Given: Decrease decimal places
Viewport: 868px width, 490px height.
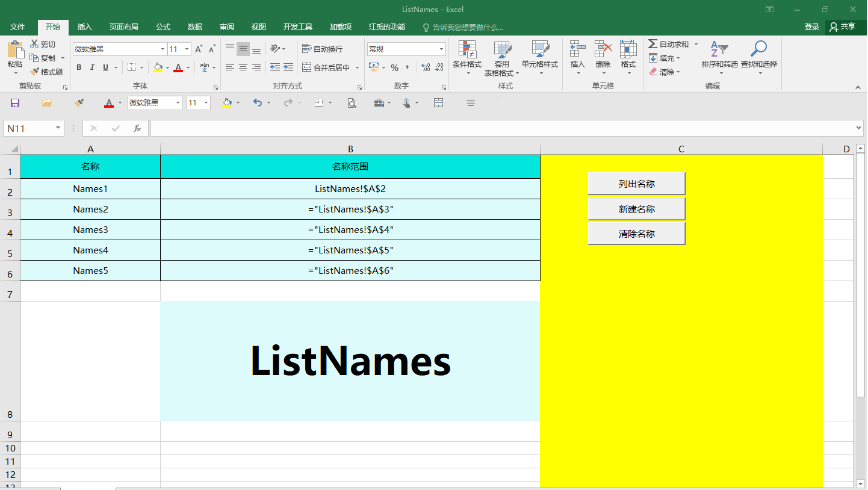Looking at the screenshot, I should (439, 67).
